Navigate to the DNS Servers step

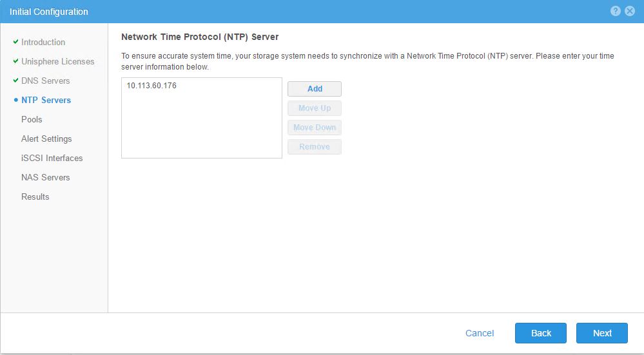coord(45,81)
